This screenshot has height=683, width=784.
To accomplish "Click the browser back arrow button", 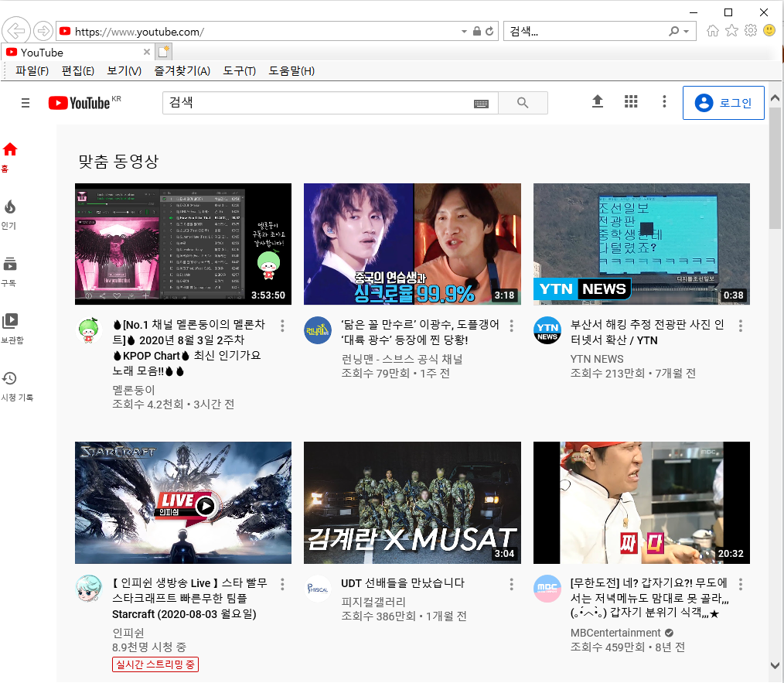I will (x=16, y=31).
